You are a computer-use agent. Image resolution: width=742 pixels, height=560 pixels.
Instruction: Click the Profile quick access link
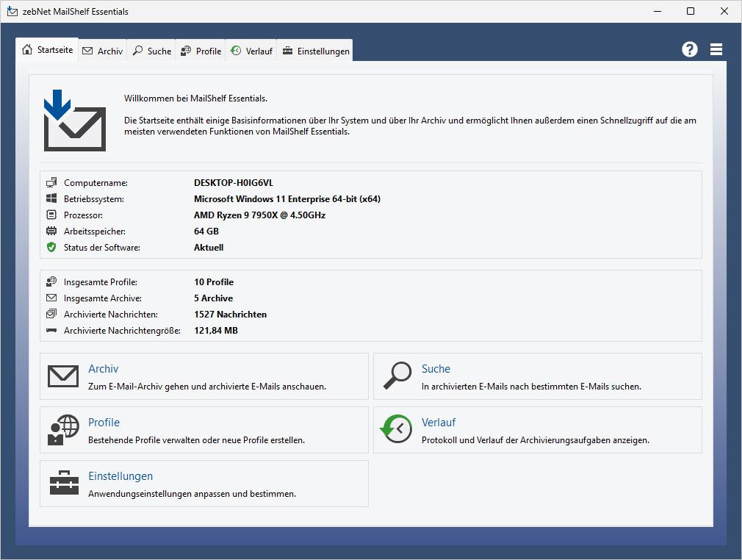104,423
